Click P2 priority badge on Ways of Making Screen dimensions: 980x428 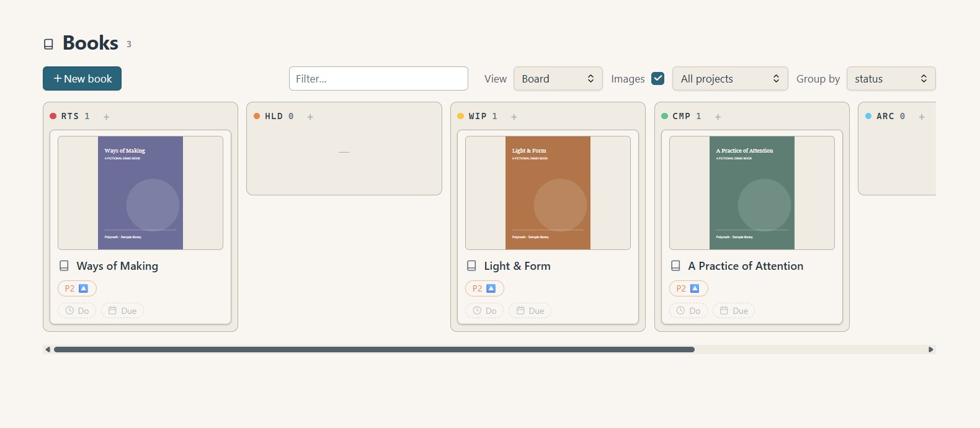click(x=77, y=288)
